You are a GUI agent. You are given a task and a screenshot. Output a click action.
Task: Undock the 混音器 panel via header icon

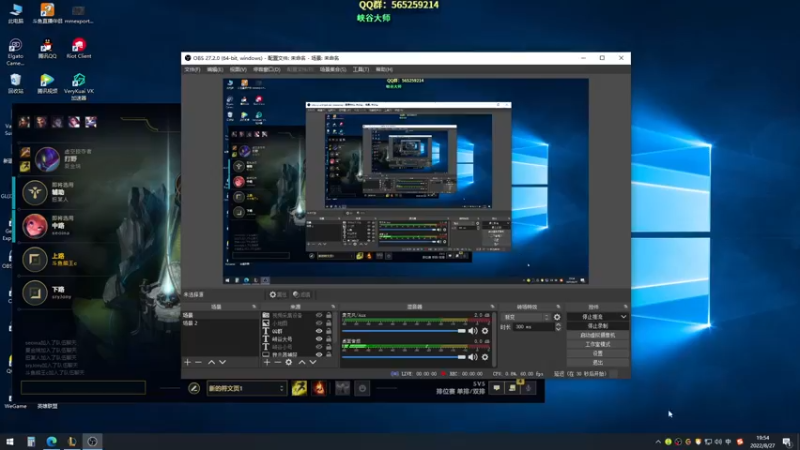point(492,307)
